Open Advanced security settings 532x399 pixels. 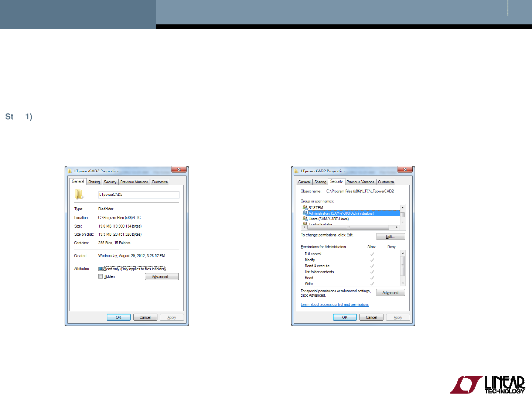pos(391,292)
